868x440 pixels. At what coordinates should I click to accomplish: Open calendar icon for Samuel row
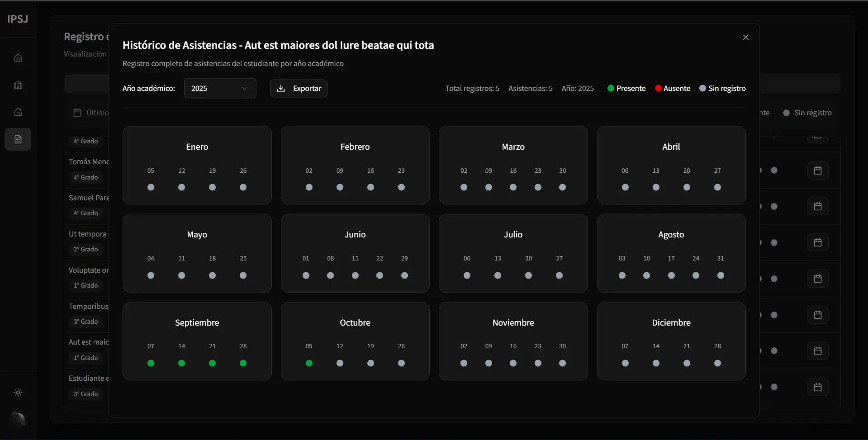coord(817,207)
